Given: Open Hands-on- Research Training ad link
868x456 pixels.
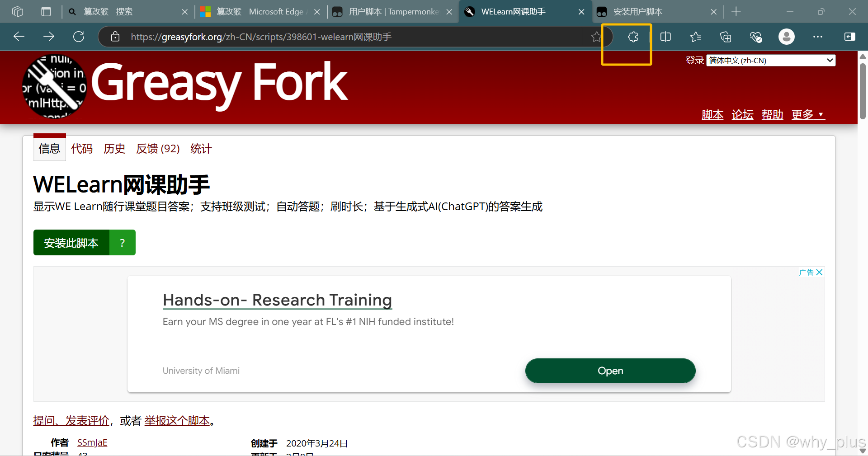Looking at the screenshot, I should click(x=277, y=300).
